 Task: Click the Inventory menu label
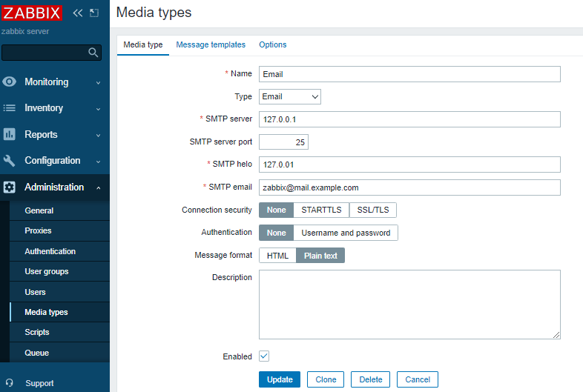point(44,108)
